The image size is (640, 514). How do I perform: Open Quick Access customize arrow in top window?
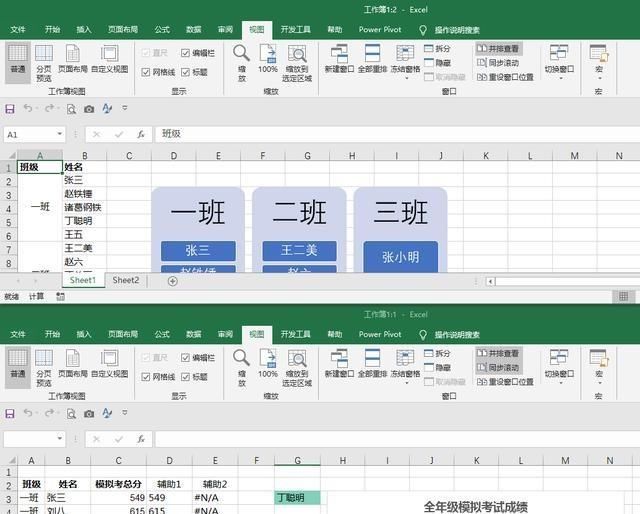pos(125,108)
